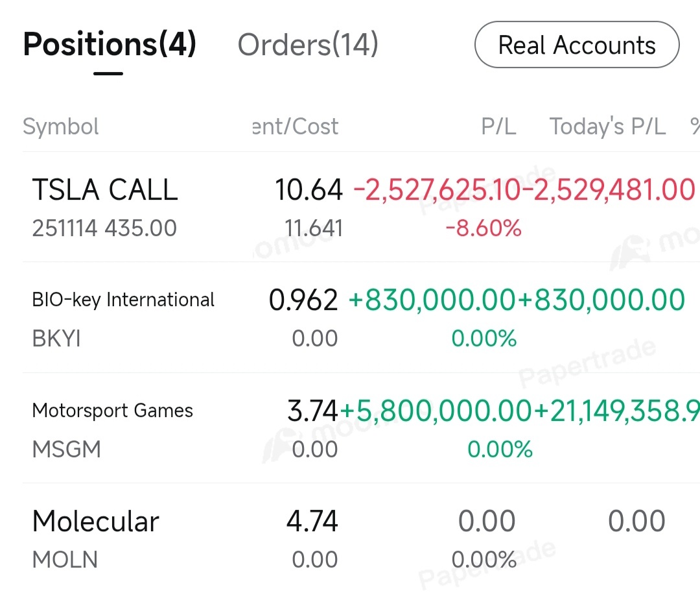Sort by the Symbol column header

pos(61,126)
